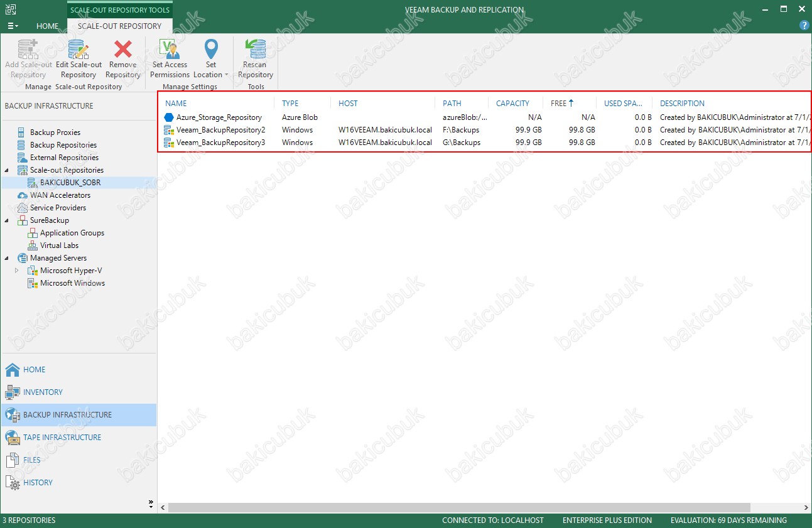The height and width of the screenshot is (528, 812).
Task: Open the Set Location dropdown arrow
Action: click(226, 75)
